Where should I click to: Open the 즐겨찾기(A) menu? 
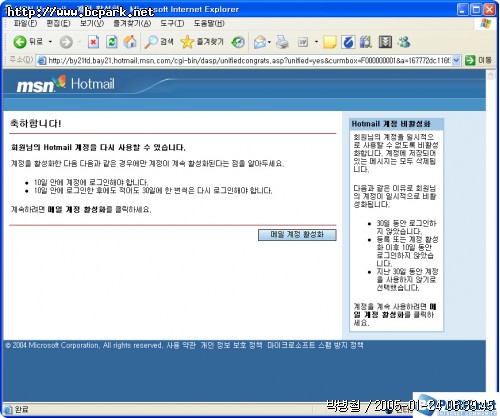(x=132, y=23)
